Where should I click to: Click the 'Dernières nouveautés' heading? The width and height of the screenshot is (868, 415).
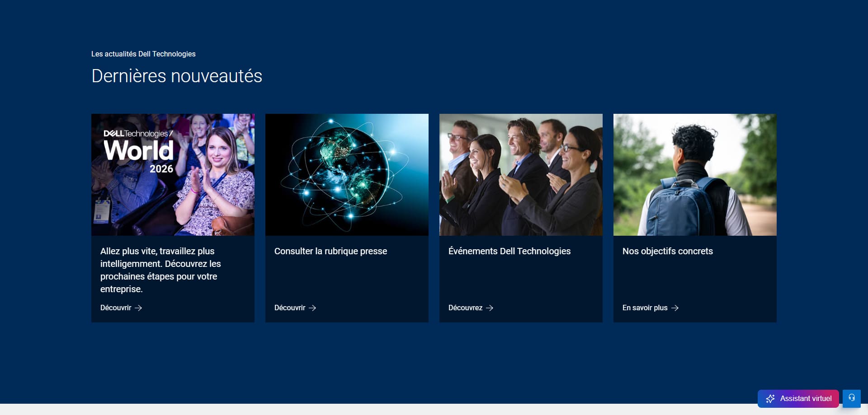click(177, 76)
